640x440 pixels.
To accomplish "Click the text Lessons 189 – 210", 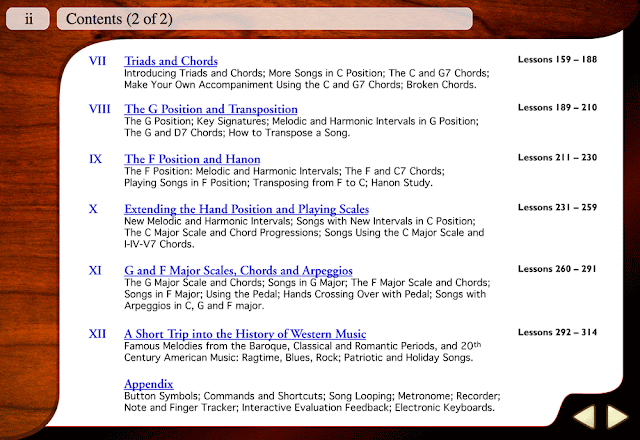I will point(557,108).
